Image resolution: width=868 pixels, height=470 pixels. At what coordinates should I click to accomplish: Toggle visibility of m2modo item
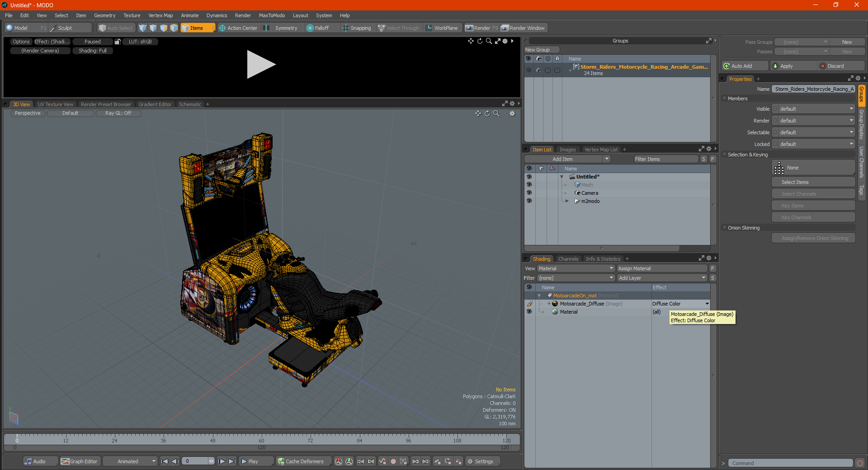coord(529,201)
